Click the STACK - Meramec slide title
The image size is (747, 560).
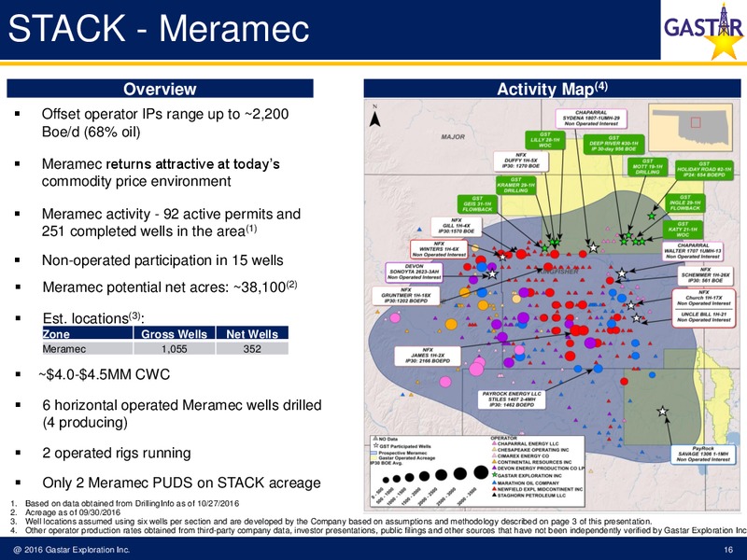[159, 29]
